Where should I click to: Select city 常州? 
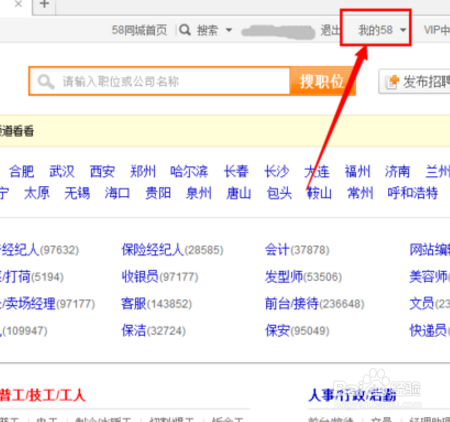[360, 193]
